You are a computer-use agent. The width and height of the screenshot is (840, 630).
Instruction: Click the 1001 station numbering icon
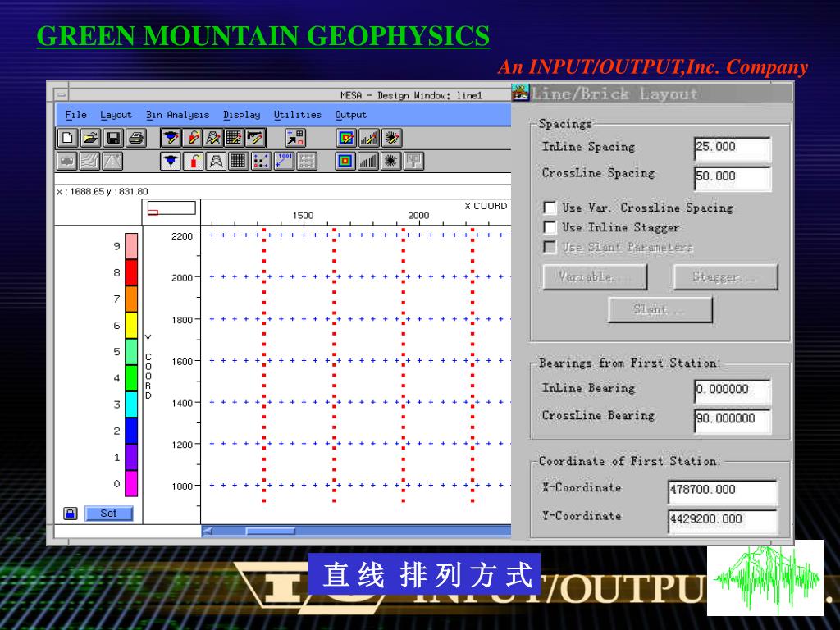(x=284, y=161)
